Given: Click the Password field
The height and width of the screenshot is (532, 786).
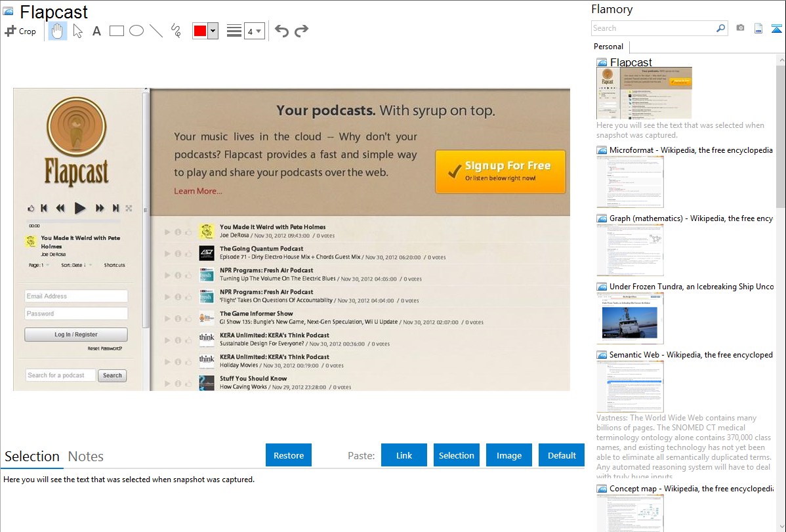Looking at the screenshot, I should 76,314.
